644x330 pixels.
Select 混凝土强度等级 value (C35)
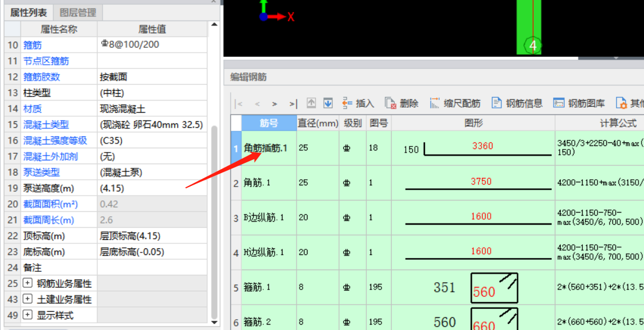tap(152, 140)
